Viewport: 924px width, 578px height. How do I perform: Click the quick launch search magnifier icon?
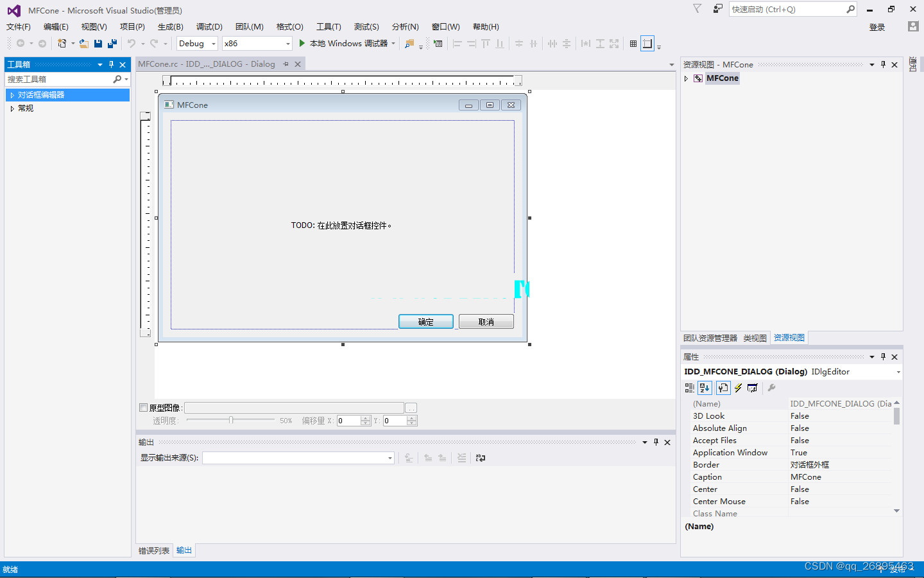point(850,9)
